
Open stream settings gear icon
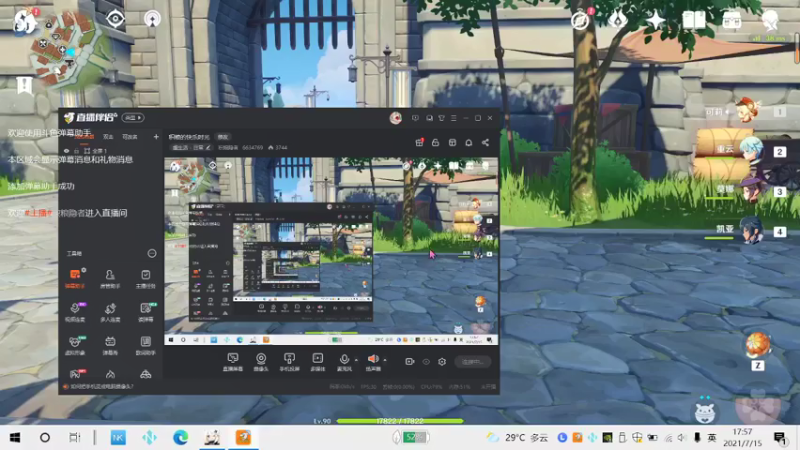pos(442,362)
